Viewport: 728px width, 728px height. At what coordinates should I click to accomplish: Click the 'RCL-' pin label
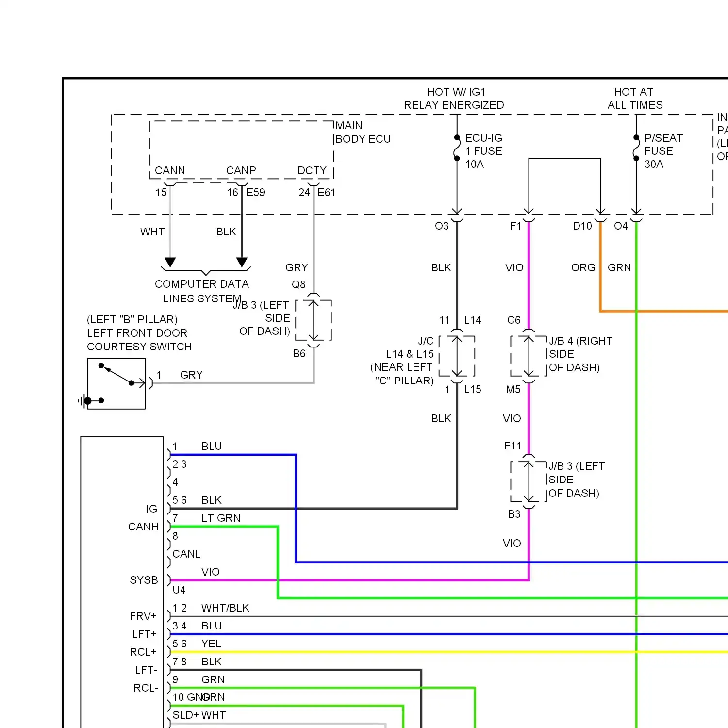pos(146,688)
